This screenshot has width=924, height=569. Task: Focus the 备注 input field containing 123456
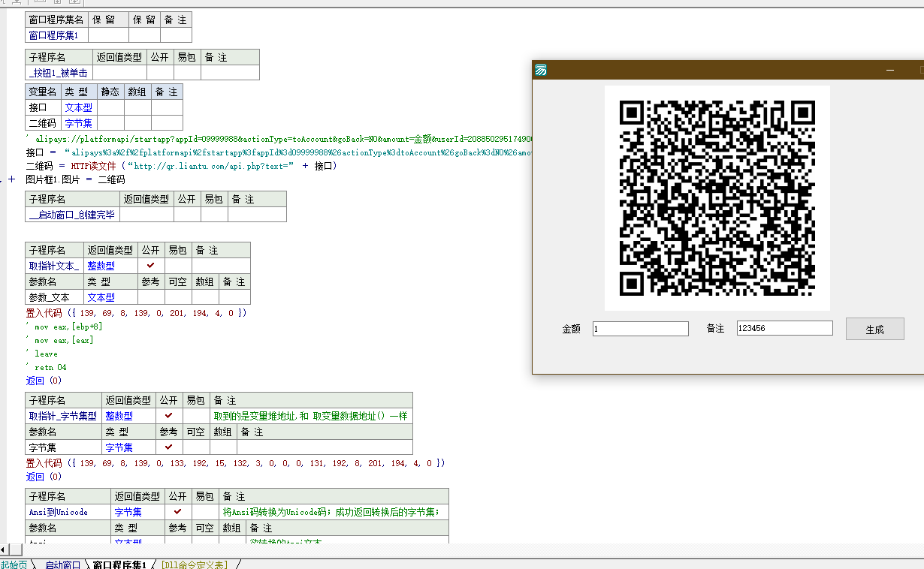(x=784, y=328)
